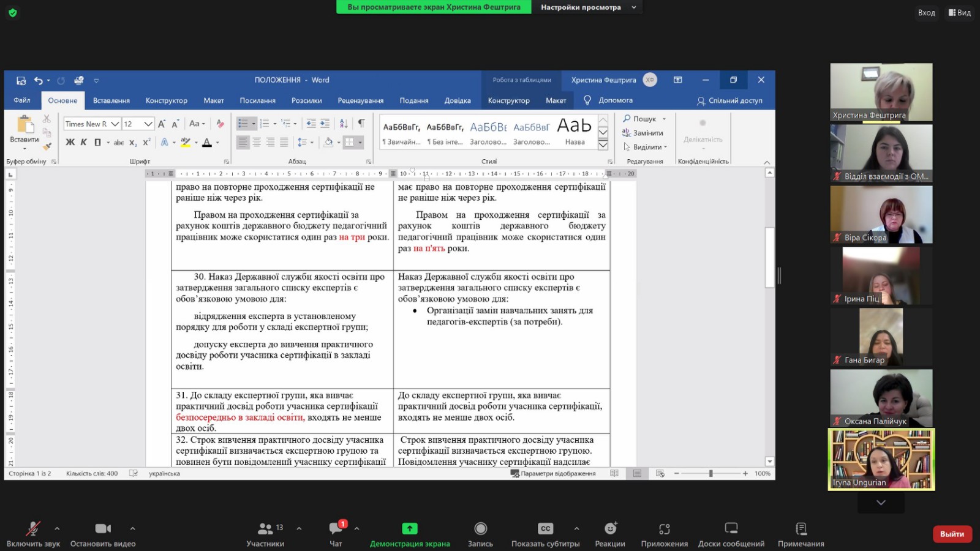Leave the meeting with Выйти button

point(952,534)
